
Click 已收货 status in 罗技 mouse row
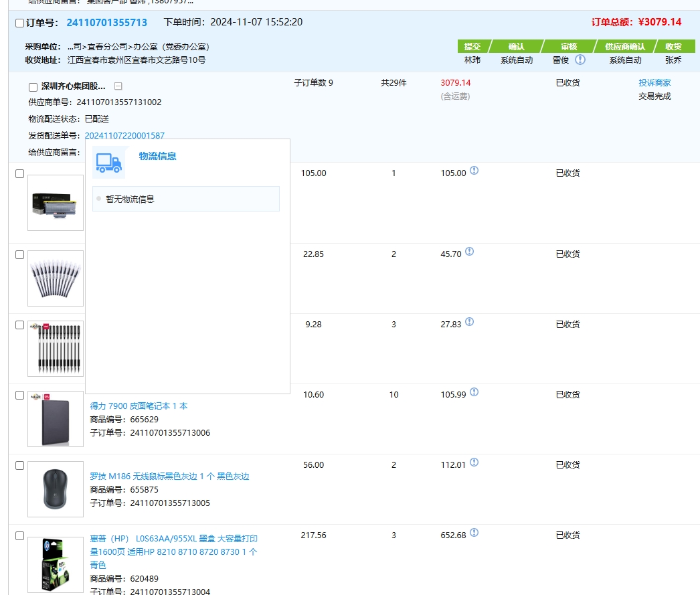[x=568, y=464]
